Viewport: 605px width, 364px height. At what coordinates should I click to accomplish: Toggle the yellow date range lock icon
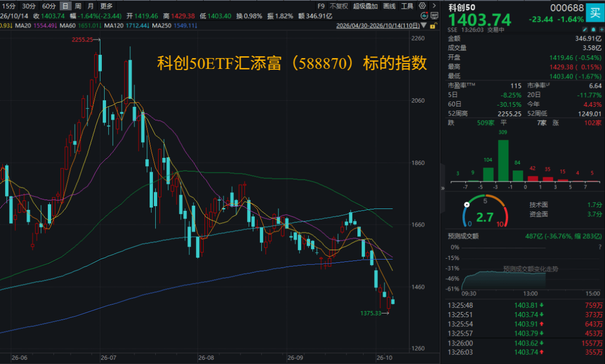click(x=433, y=25)
